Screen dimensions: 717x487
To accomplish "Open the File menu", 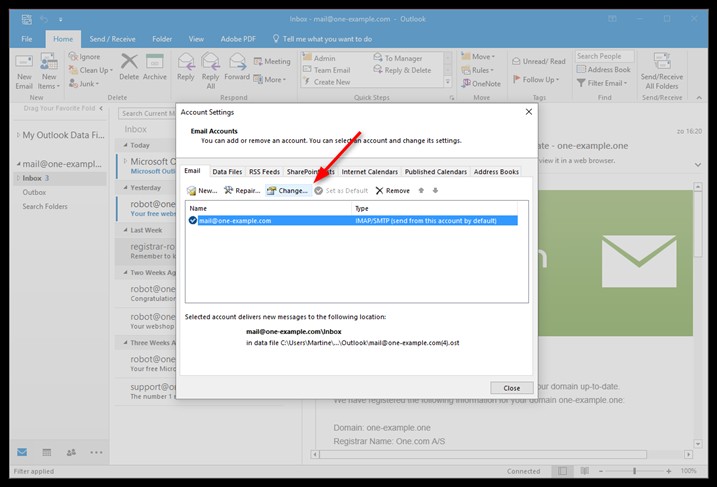I will (27, 39).
